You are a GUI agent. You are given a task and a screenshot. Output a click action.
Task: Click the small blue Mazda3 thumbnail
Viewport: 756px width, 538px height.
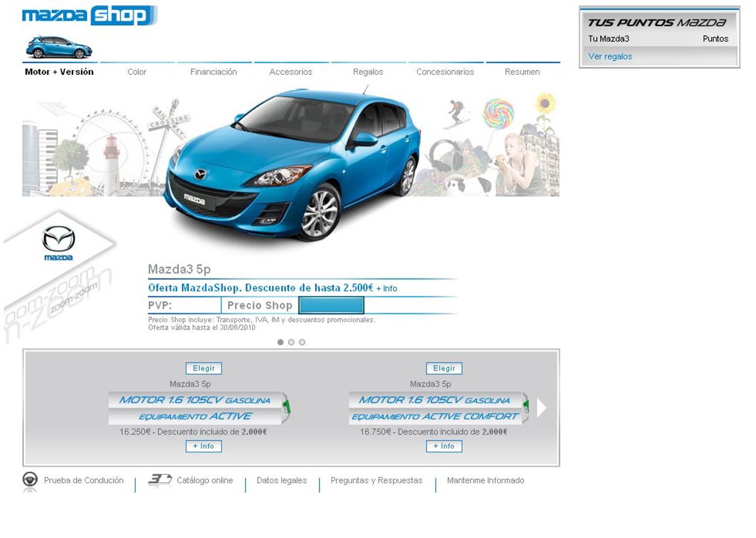tap(59, 47)
